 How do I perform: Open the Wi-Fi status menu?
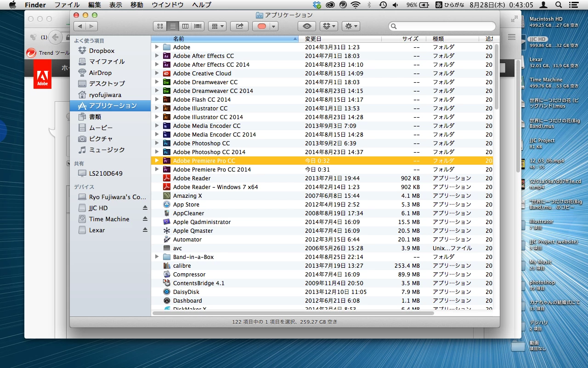pyautogui.click(x=355, y=5)
